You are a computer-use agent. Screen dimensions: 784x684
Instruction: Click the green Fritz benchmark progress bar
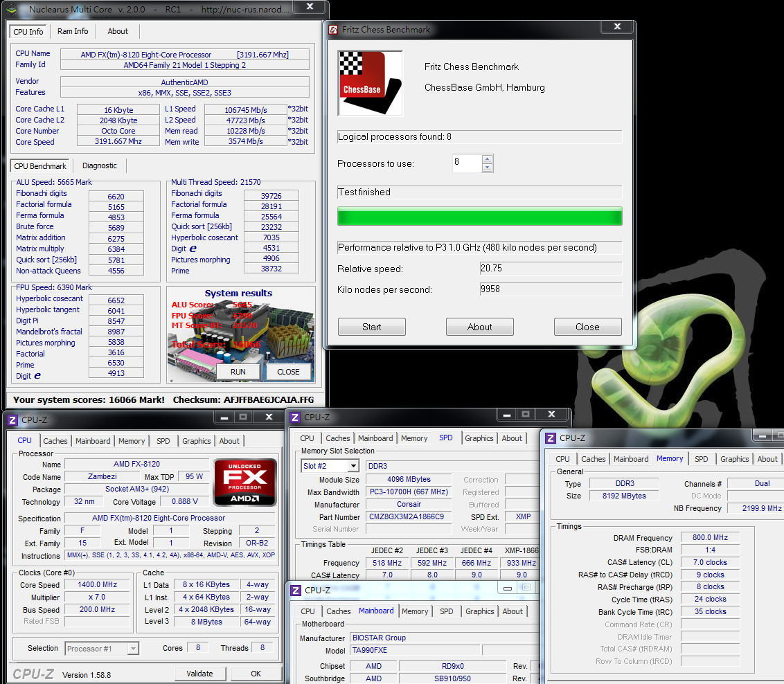click(479, 216)
